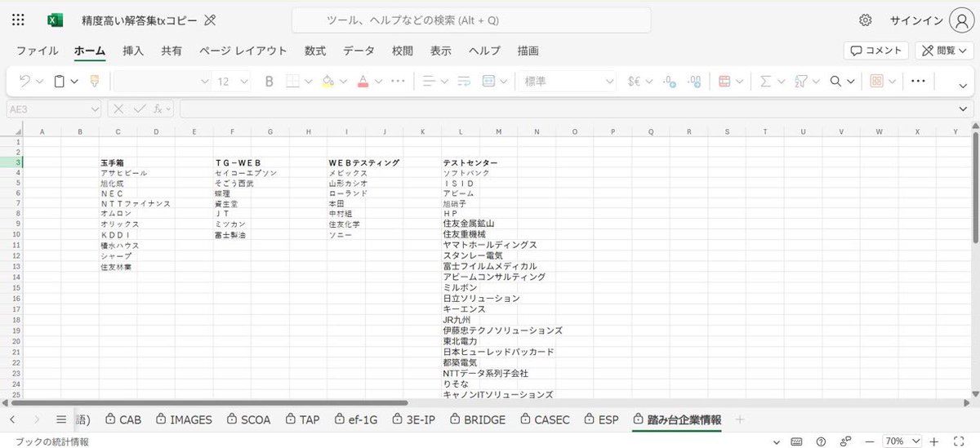Switch to the データ tab
The image size is (980, 448).
359,51
